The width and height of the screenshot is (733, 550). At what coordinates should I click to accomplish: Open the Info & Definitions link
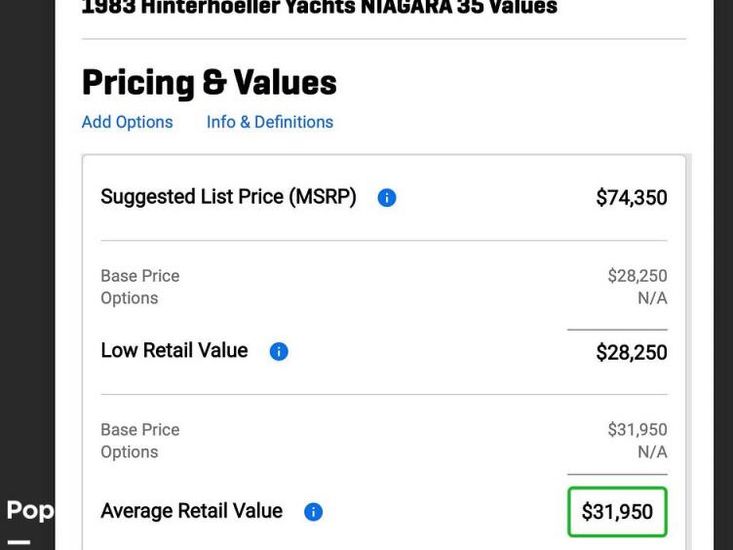[x=270, y=122]
